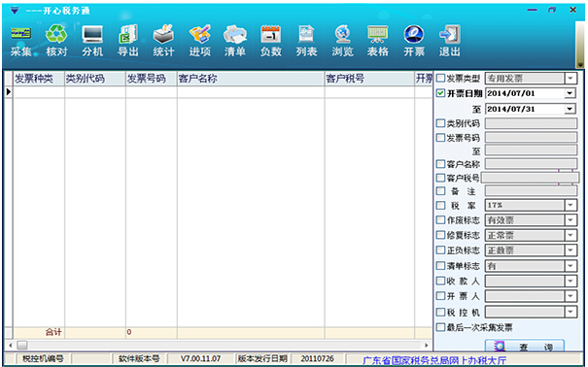Image resolution: width=588 pixels, height=367 pixels.
Task: Open the 清单标志 有 dropdown
Action: tap(570, 266)
